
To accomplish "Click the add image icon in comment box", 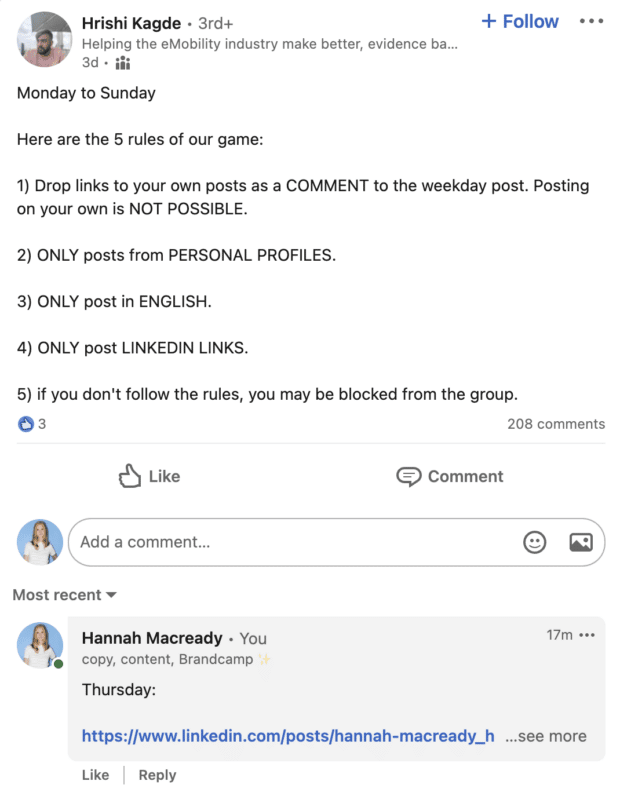I will [x=581, y=542].
